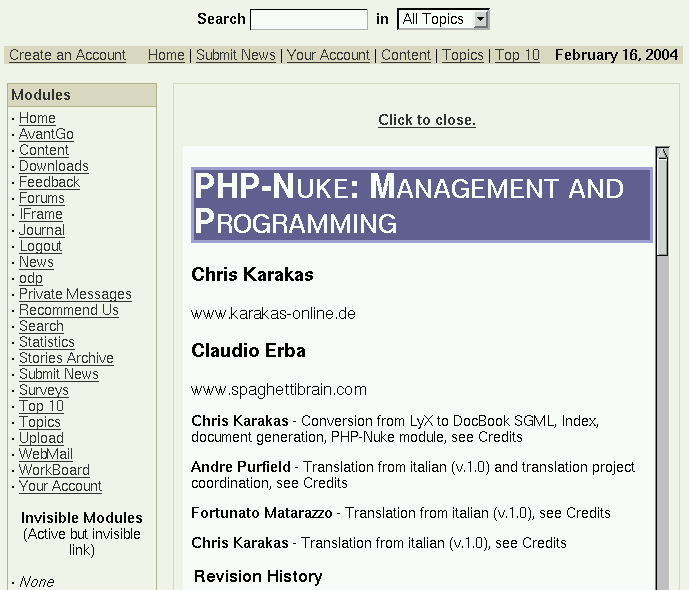Open the WorkBoard module link
The image size is (690, 590).
pyautogui.click(x=54, y=470)
